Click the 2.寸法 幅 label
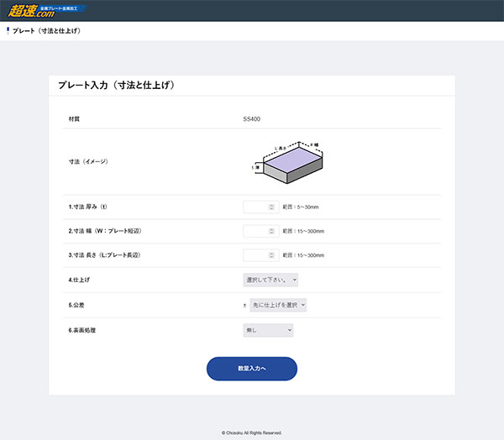The height and width of the screenshot is (440, 504). coord(103,231)
